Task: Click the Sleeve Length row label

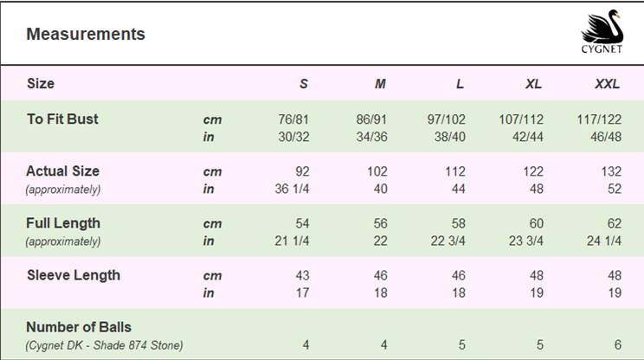Action: [x=74, y=275]
